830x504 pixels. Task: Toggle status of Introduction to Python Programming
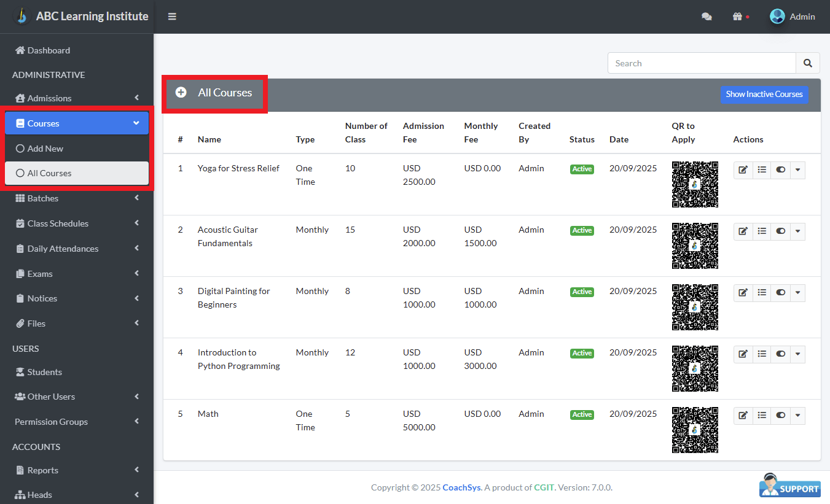pos(780,354)
